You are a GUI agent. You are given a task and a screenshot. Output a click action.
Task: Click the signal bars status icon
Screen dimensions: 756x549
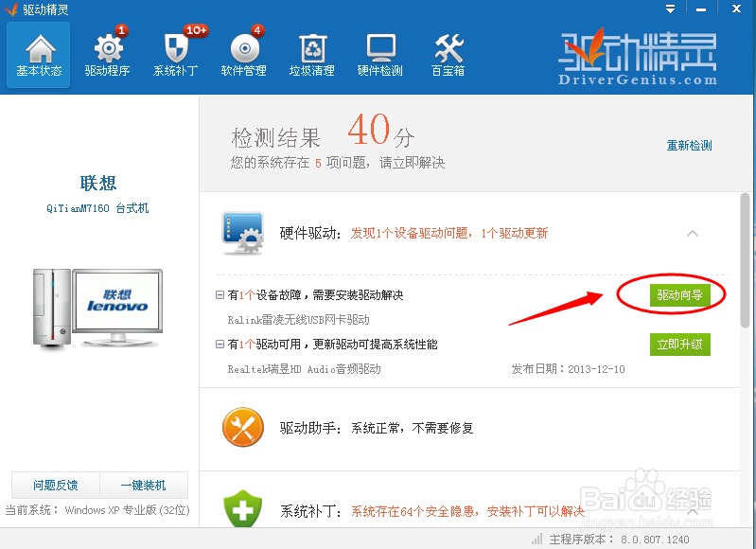(x=537, y=539)
